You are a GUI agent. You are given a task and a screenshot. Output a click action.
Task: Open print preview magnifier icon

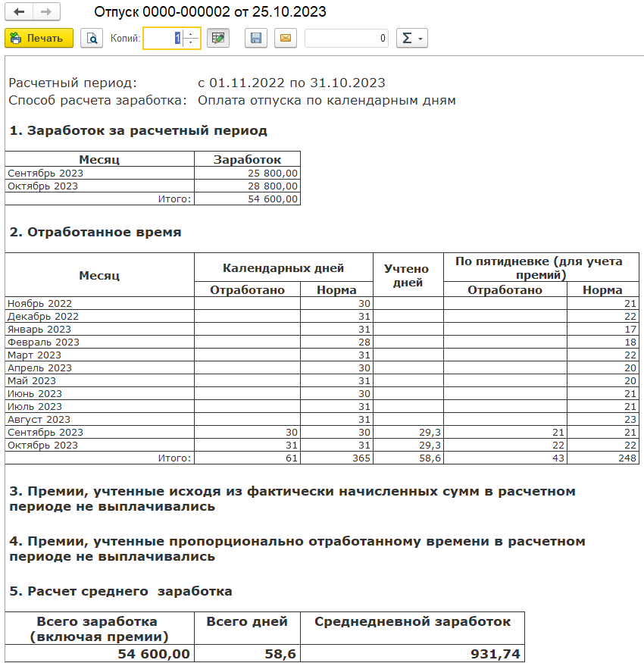(x=92, y=38)
